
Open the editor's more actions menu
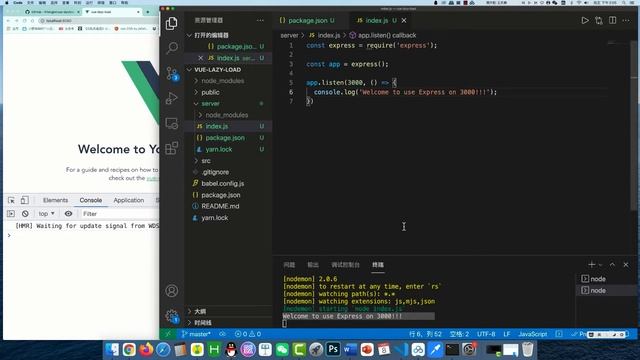(626, 20)
